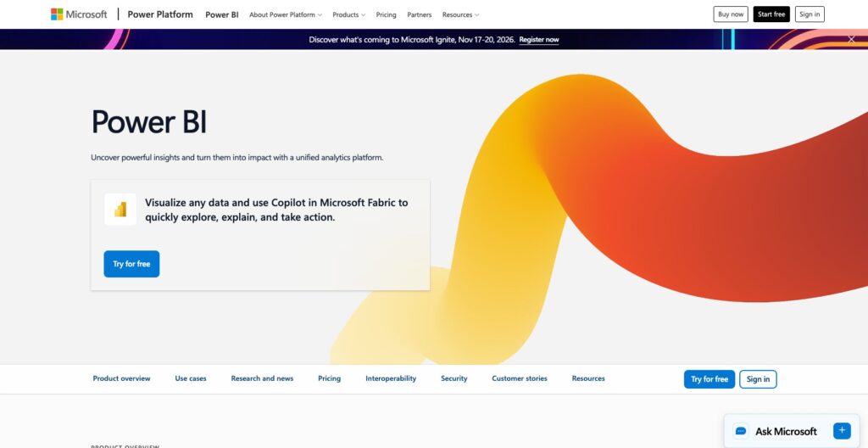Screen dimensions: 868x448
Task: Click the Microsoft logo
Action: [79, 14]
